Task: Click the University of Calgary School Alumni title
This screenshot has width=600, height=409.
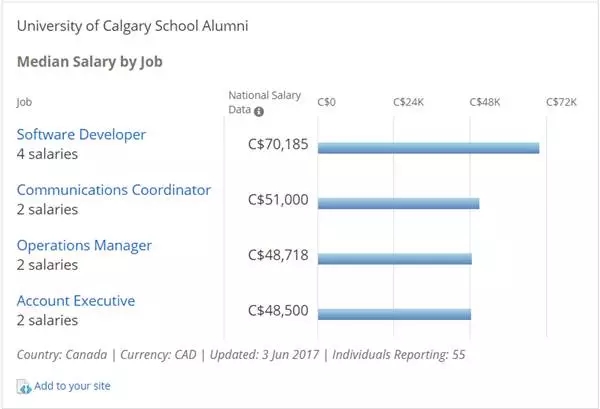Action: click(133, 25)
